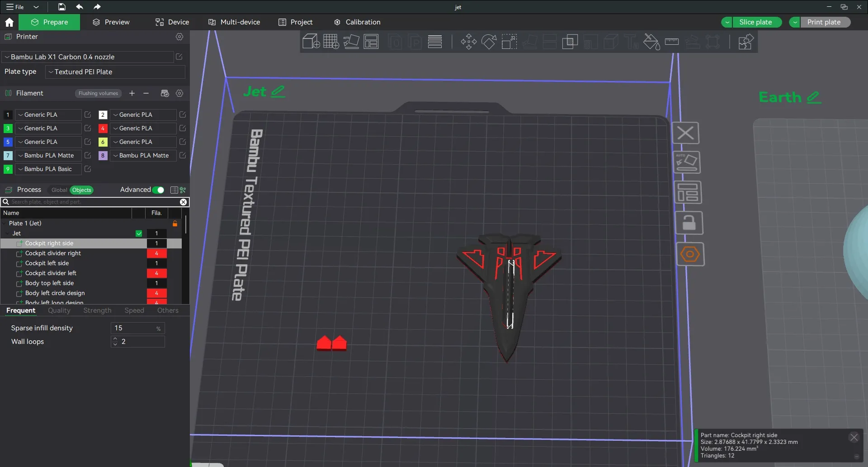Open the Mesh boolean tool
868x467 pixels.
570,42
